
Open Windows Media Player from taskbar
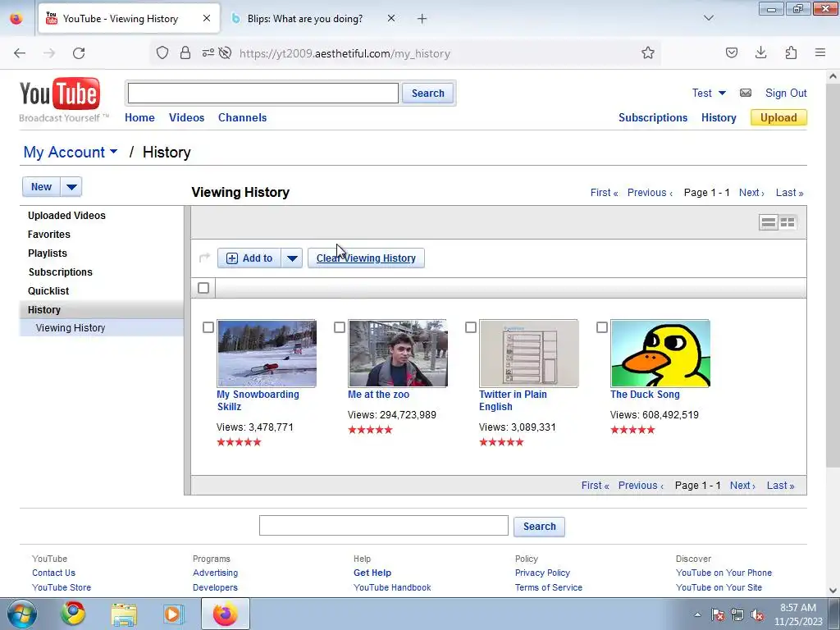point(173,614)
